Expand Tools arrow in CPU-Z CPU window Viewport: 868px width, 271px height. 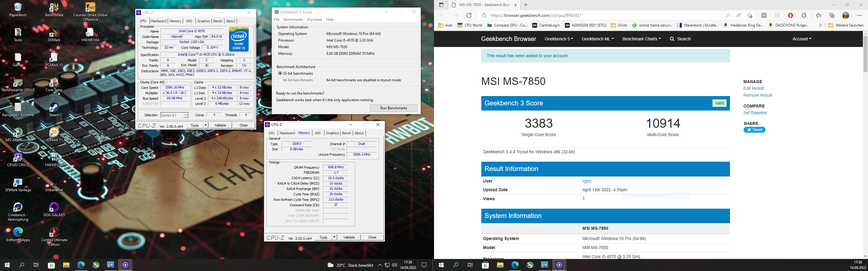coord(206,125)
